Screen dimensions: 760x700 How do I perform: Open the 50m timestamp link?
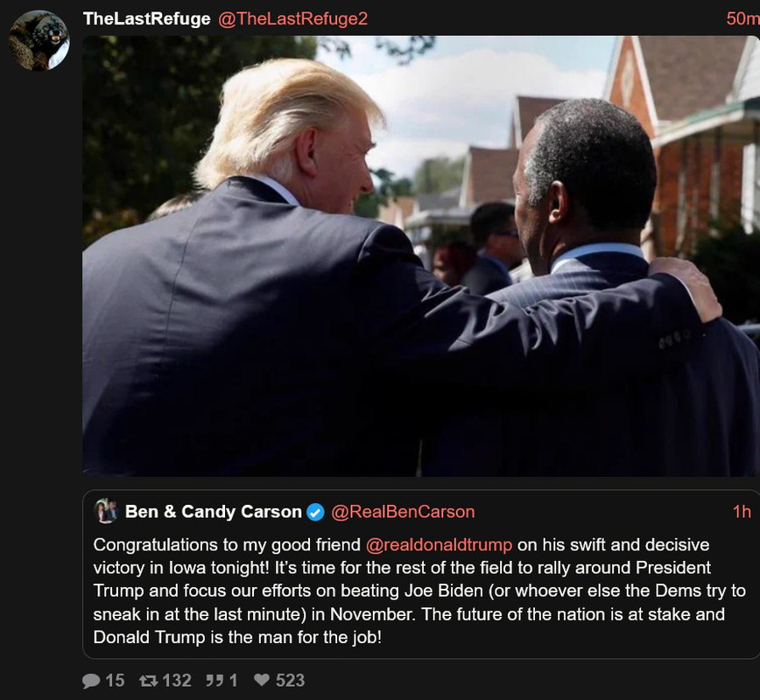click(742, 18)
